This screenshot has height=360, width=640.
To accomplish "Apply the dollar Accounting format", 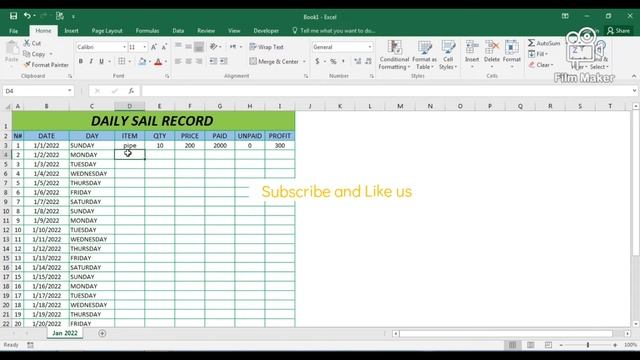I will tap(317, 62).
